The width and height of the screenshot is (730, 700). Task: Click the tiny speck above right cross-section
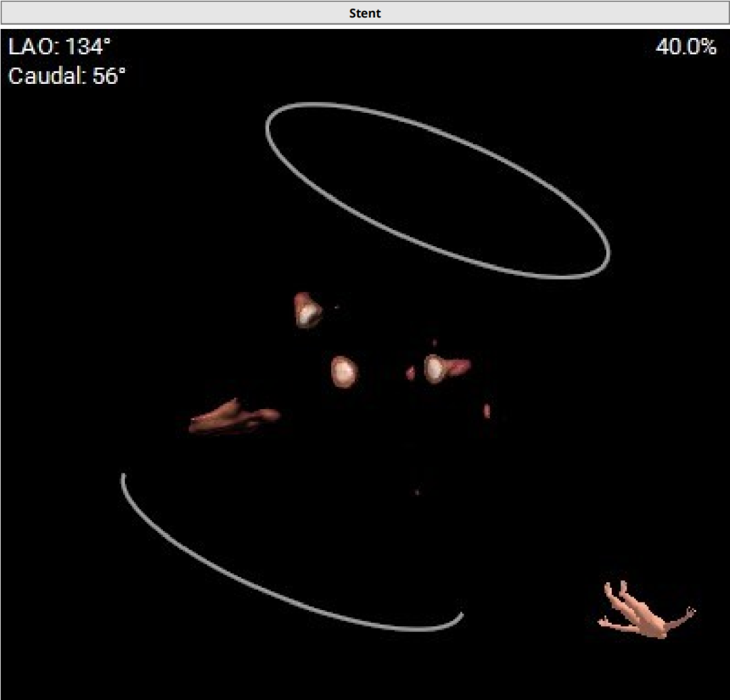pos(434,344)
